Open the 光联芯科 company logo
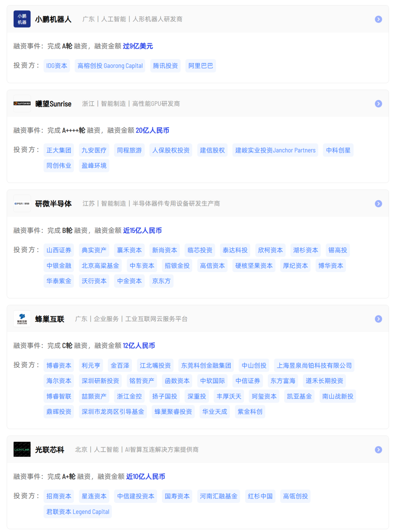 pos(22,450)
